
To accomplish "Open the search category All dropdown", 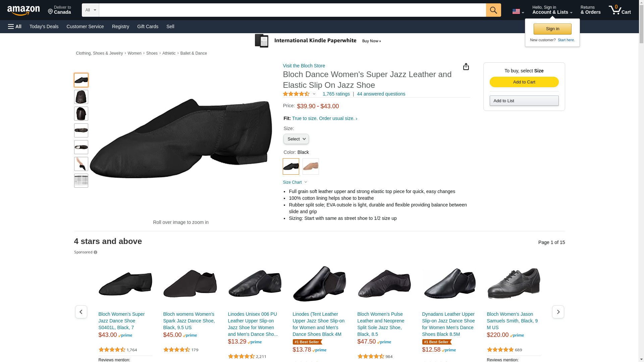I will [x=91, y=10].
